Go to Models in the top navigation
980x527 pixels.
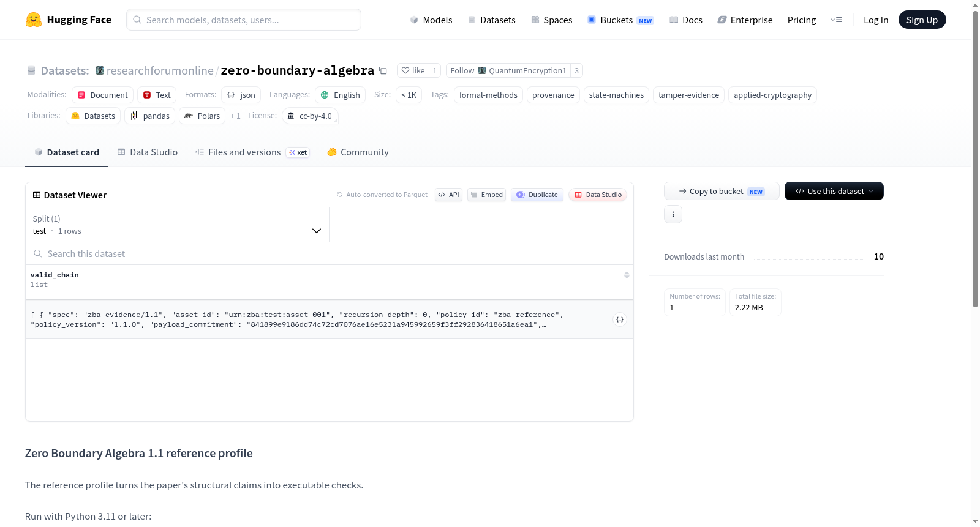tap(431, 20)
